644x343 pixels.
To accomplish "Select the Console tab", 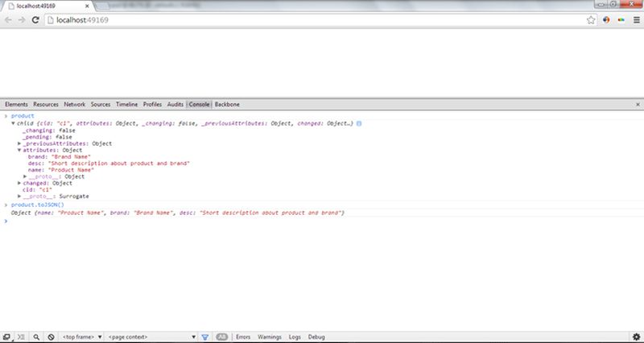I will [199, 105].
